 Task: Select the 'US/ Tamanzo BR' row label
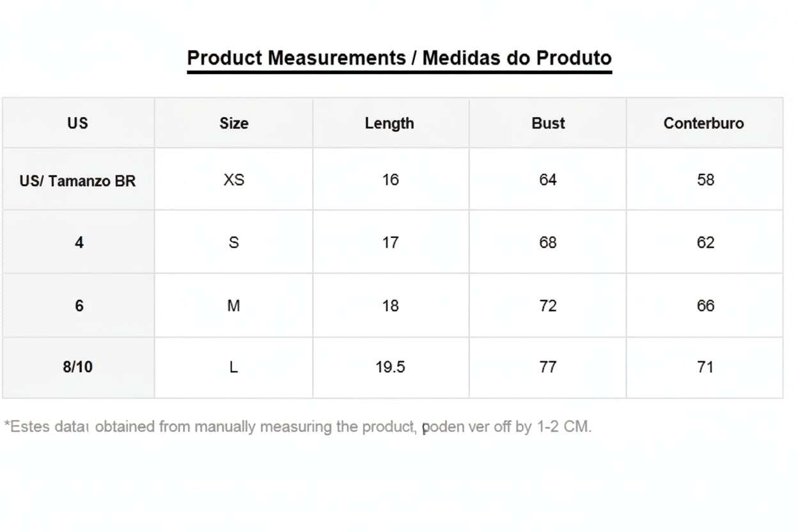click(x=77, y=181)
